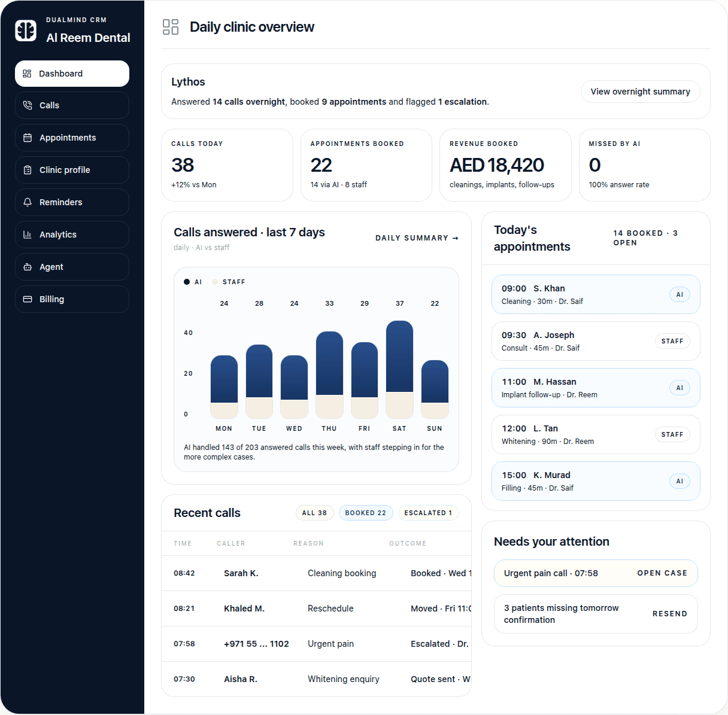Click the STAFF badge on L. Tan appointment
The width and height of the screenshot is (728, 715).
pos(672,434)
